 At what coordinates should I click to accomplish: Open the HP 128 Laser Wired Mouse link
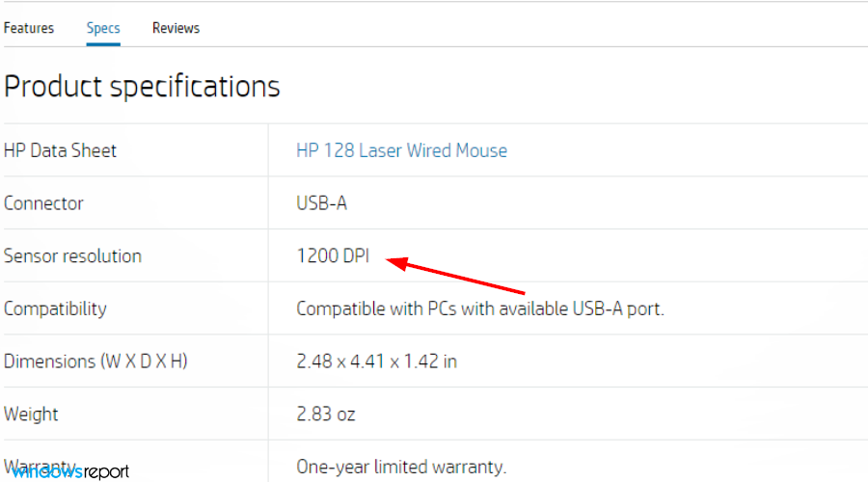[x=401, y=150]
